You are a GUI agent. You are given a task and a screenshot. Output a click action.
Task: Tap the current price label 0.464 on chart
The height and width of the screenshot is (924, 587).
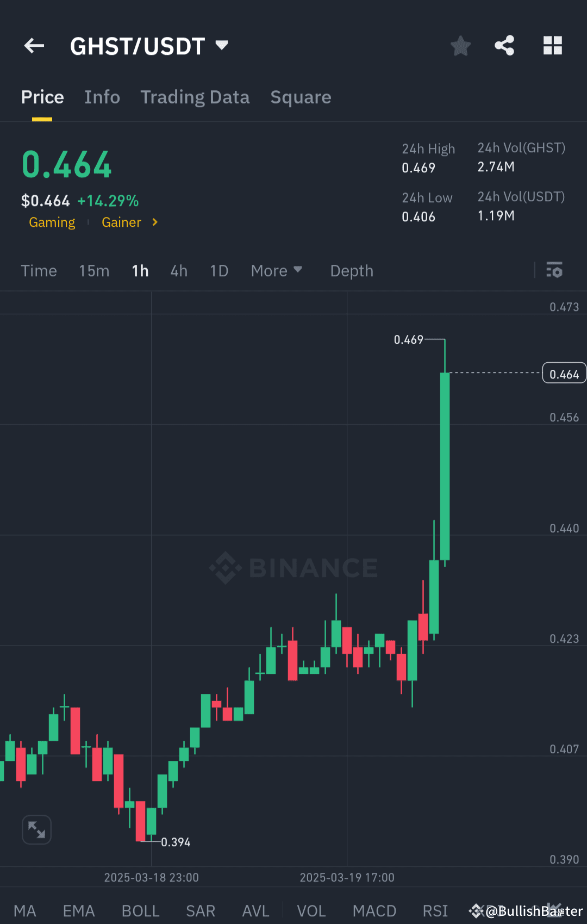click(564, 373)
